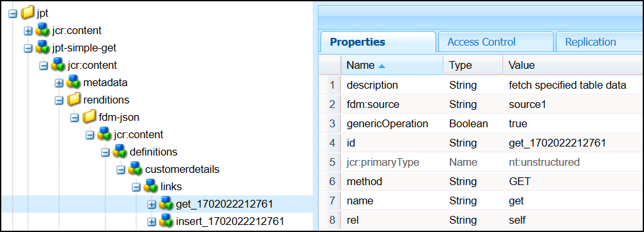
Task: Click the jpt folder icon
Action: (28, 13)
